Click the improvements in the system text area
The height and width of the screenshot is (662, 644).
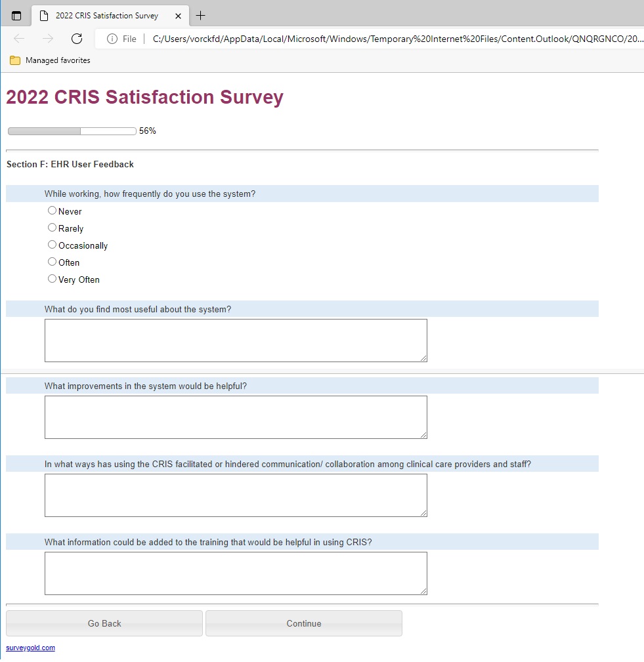pos(236,417)
